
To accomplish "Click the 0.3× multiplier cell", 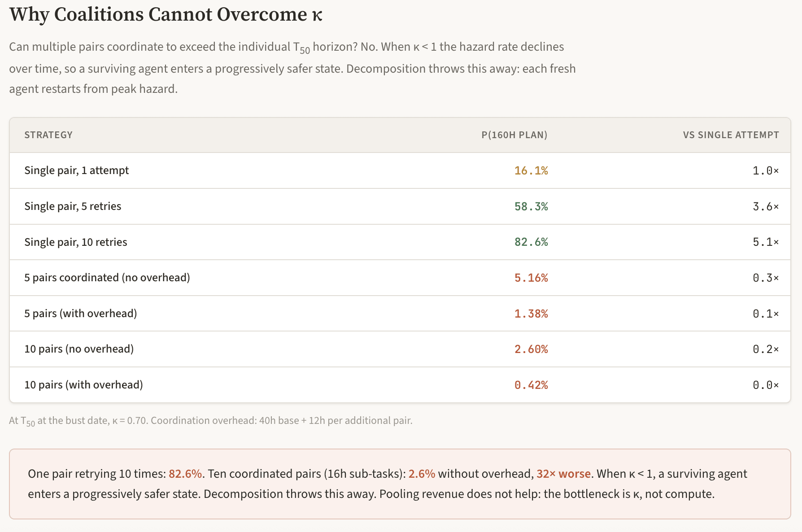I will [x=766, y=278].
